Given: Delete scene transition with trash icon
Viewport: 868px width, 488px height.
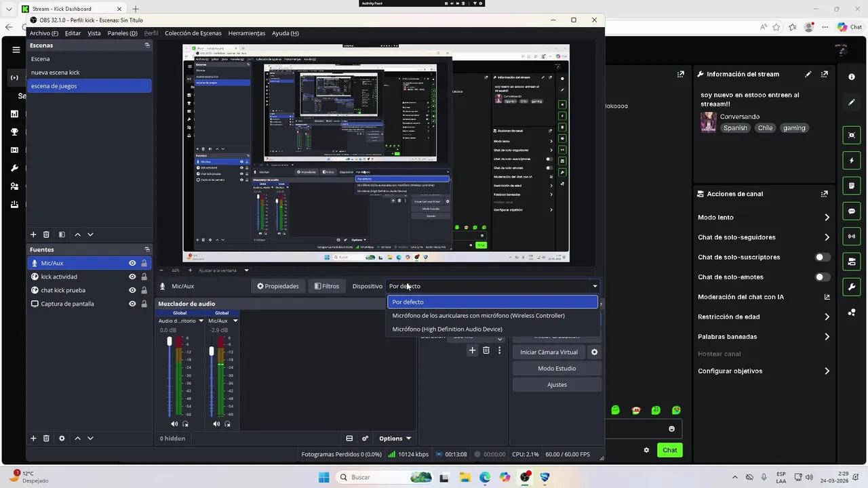Looking at the screenshot, I should coord(486,350).
